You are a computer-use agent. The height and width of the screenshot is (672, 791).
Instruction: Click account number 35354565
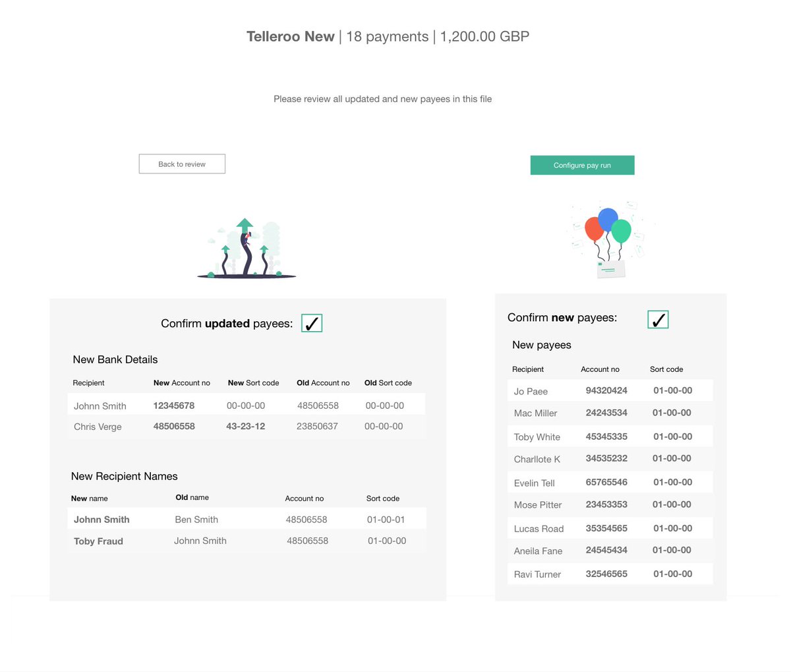tap(606, 528)
